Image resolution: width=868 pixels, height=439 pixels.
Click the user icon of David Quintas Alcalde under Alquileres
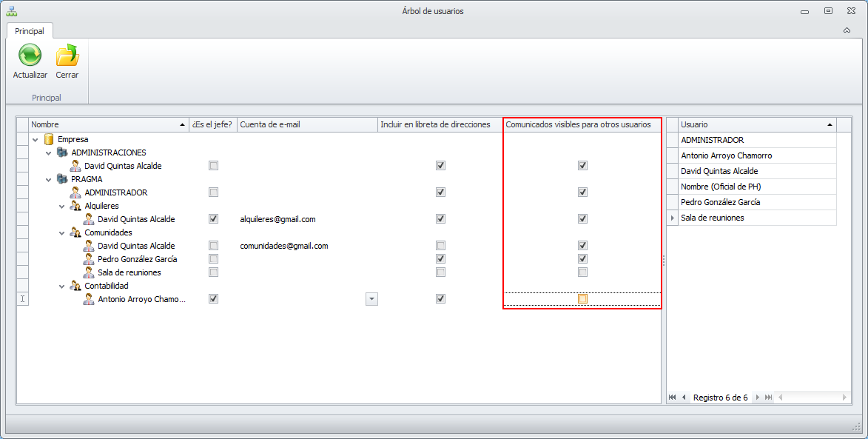point(89,219)
